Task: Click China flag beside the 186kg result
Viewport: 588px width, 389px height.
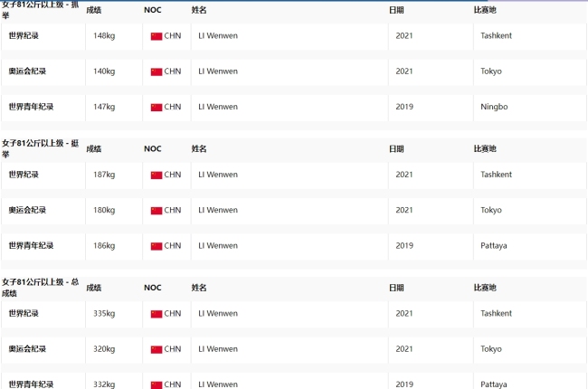Action: [x=156, y=245]
